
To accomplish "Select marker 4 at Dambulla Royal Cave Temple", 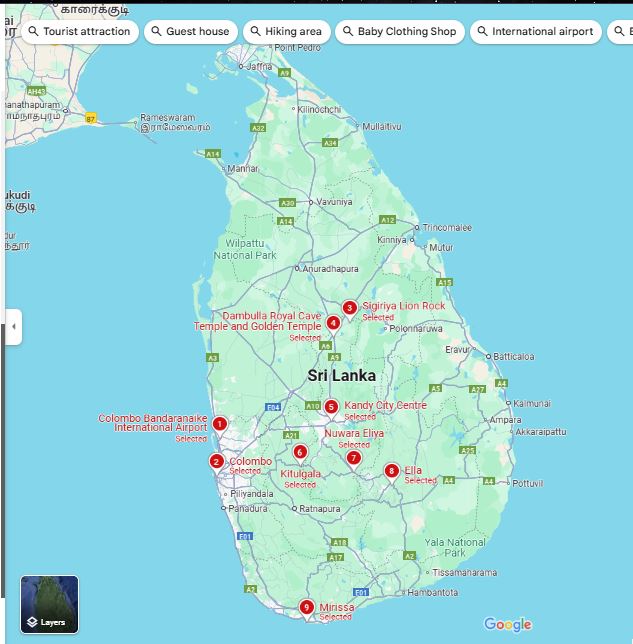I will tap(333, 323).
